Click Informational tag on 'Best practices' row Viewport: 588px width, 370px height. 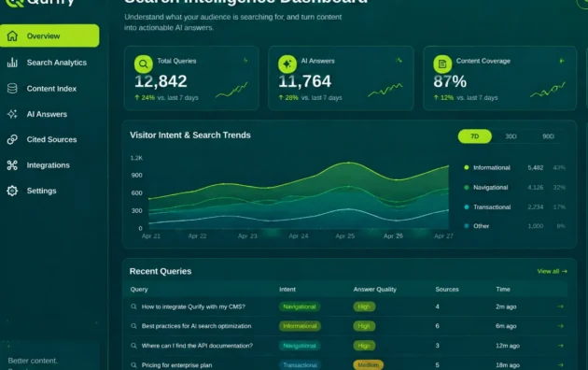coord(300,326)
